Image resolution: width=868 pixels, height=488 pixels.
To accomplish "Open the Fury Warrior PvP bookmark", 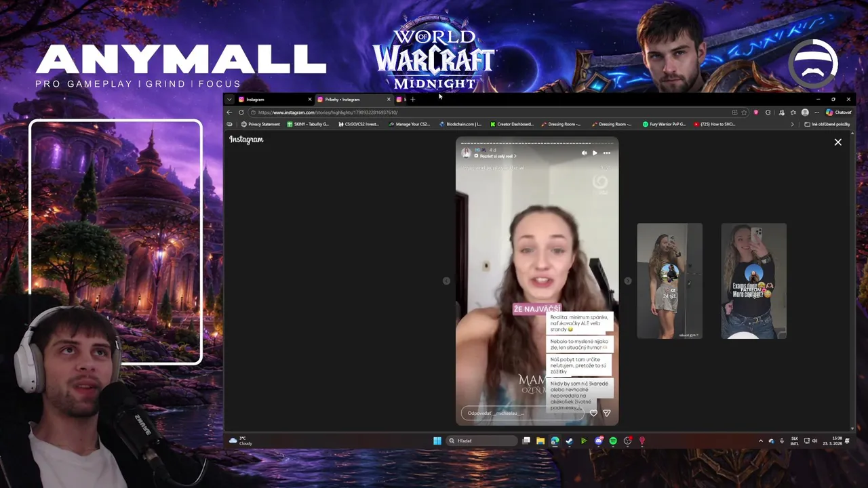I will 665,125.
